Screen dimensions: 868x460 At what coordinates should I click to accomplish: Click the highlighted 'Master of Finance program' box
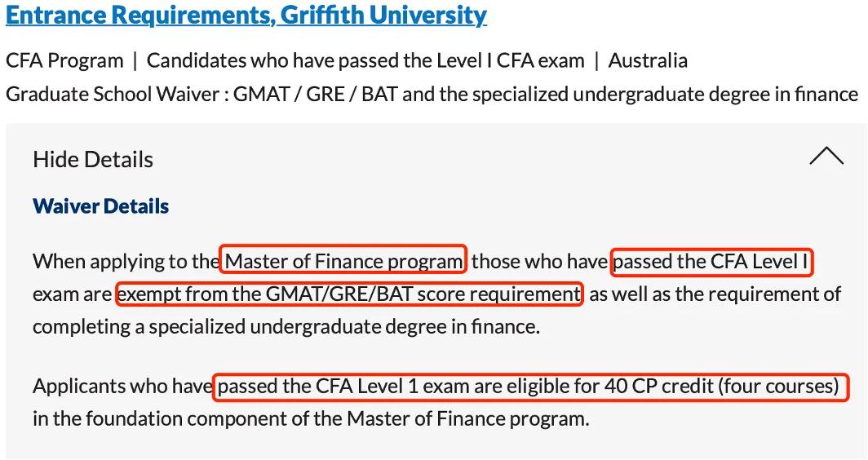(343, 259)
